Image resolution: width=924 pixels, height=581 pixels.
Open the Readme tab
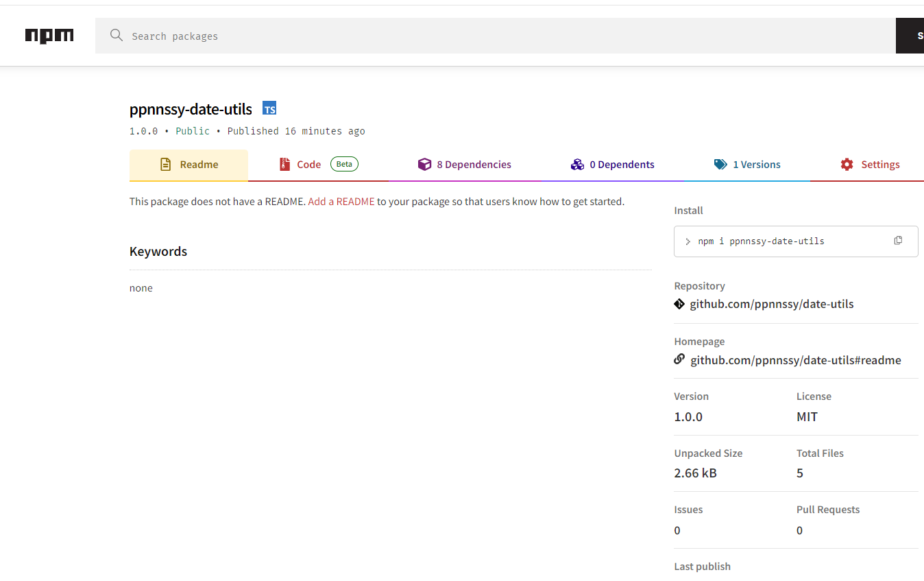pyautogui.click(x=189, y=165)
